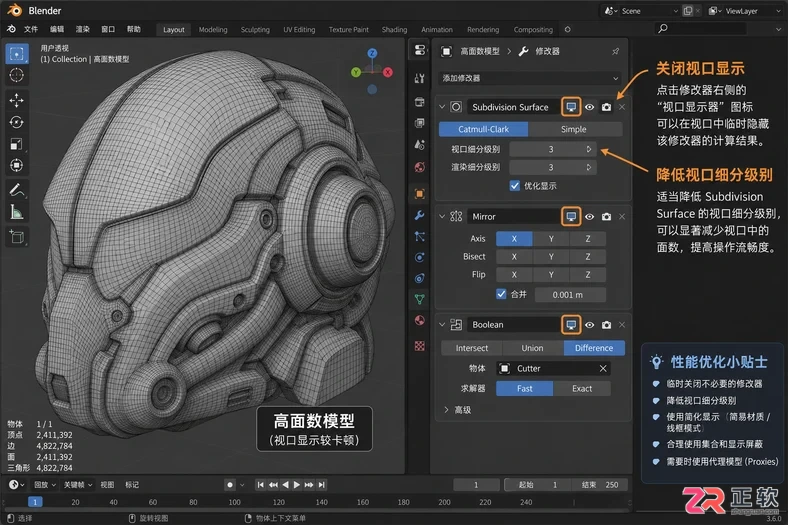Toggle Mirror modifier eye visibility

coord(589,217)
